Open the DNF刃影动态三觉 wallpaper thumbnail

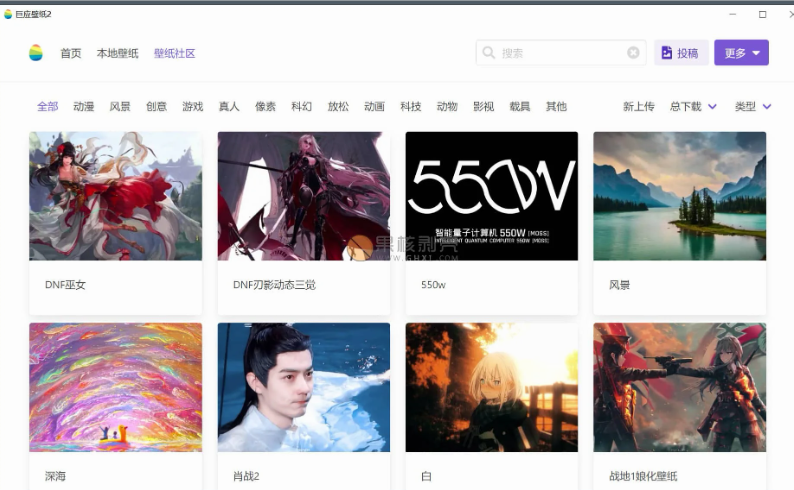pyautogui.click(x=304, y=196)
